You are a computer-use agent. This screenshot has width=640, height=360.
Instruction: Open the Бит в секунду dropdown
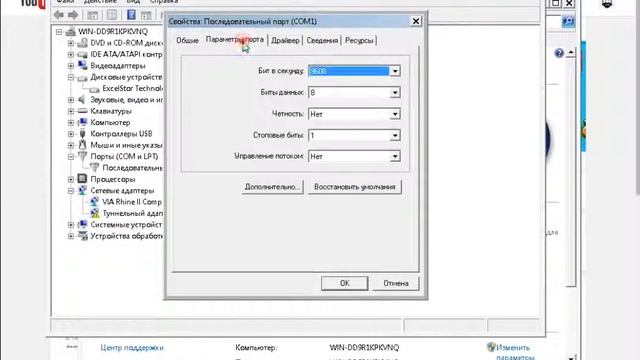coord(395,71)
